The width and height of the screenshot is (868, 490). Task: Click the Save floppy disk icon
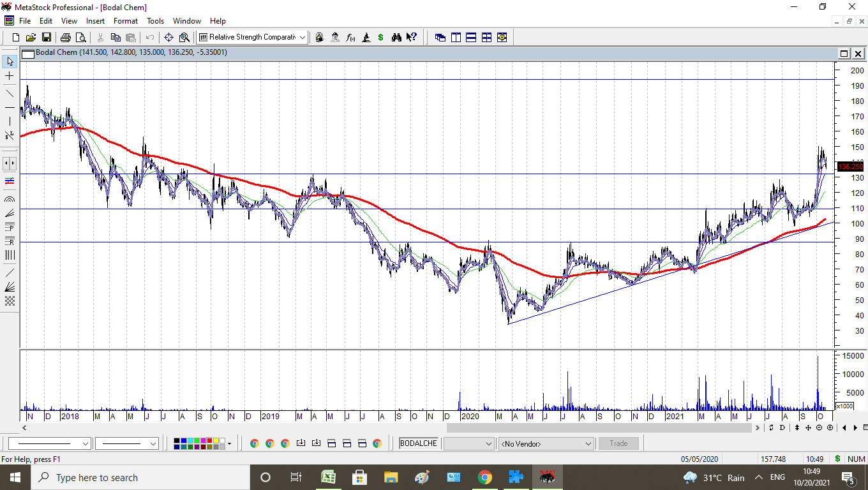(46, 38)
